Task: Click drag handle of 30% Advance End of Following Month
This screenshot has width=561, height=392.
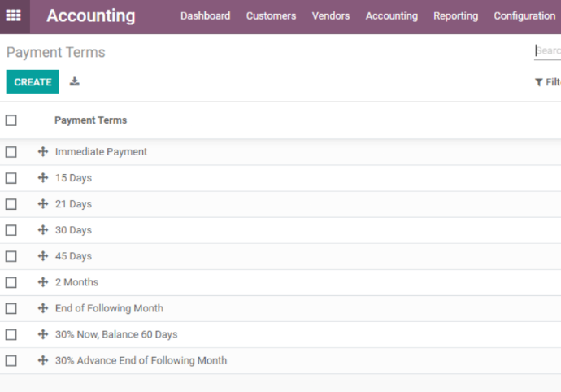Action: point(43,360)
